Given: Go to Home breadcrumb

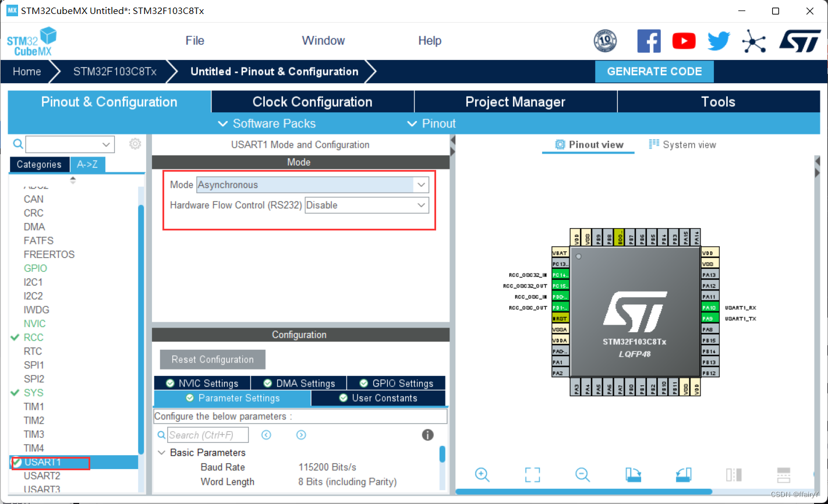Looking at the screenshot, I should pos(27,72).
